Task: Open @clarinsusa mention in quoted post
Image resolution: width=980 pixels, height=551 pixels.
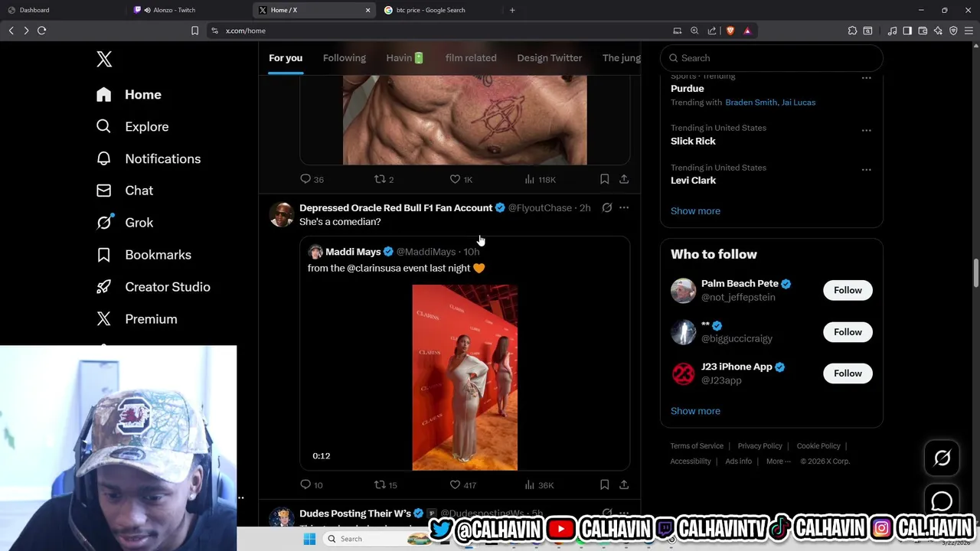Action: point(375,269)
